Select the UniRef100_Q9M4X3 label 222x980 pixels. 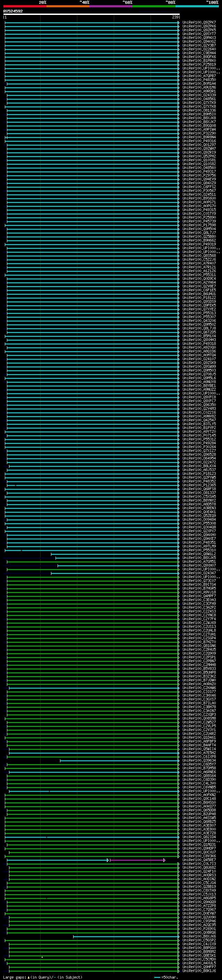pos(199,38)
